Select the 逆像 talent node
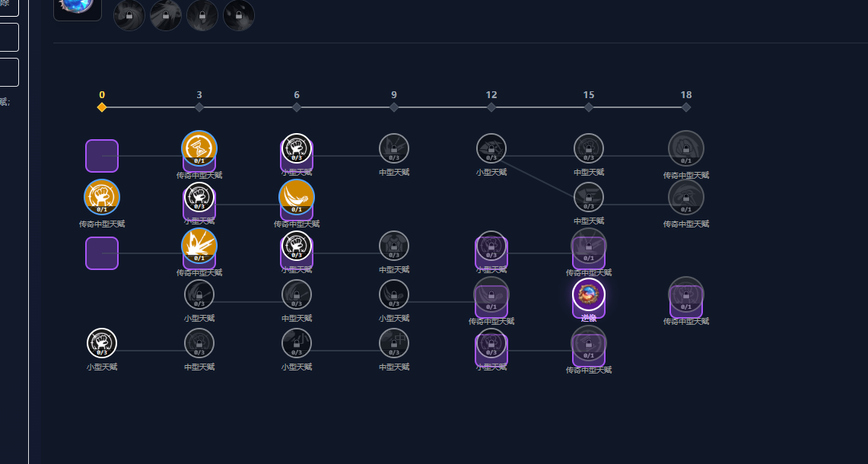Viewport: 868px width, 464px height. 589,294
